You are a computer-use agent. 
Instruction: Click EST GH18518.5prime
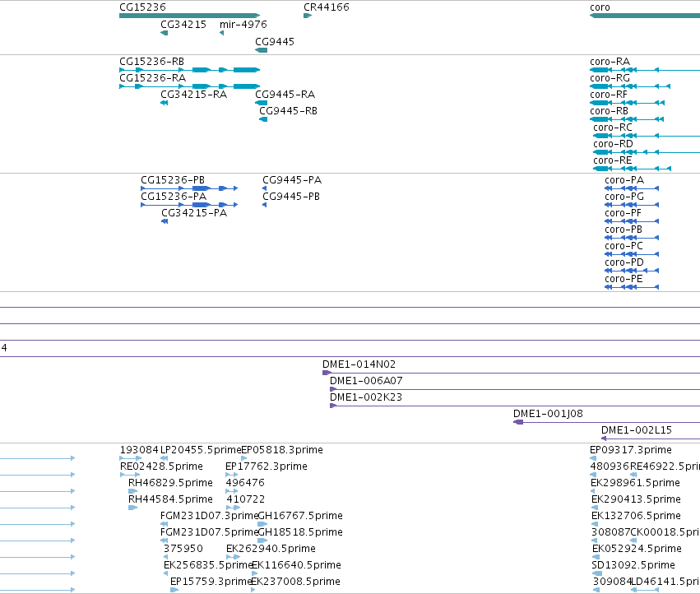coord(262,541)
